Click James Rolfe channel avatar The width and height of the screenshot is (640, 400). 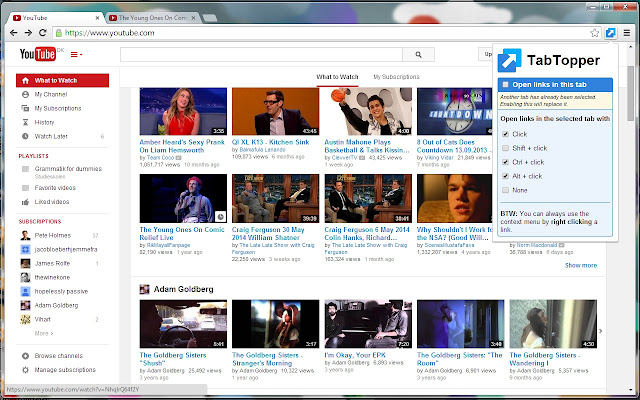click(25, 263)
